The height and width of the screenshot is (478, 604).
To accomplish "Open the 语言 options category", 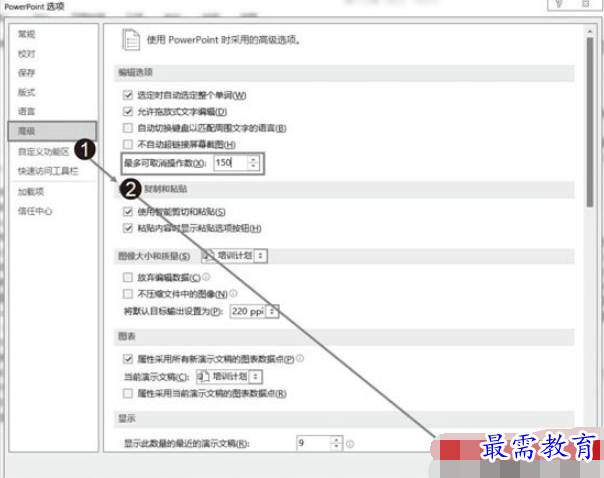I will coord(26,111).
